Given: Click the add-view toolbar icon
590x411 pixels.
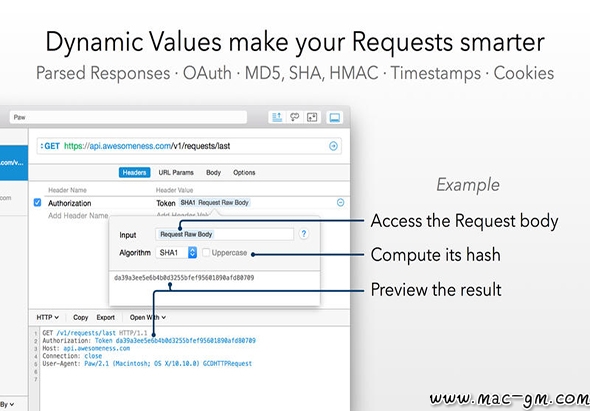Looking at the screenshot, I should 312,117.
